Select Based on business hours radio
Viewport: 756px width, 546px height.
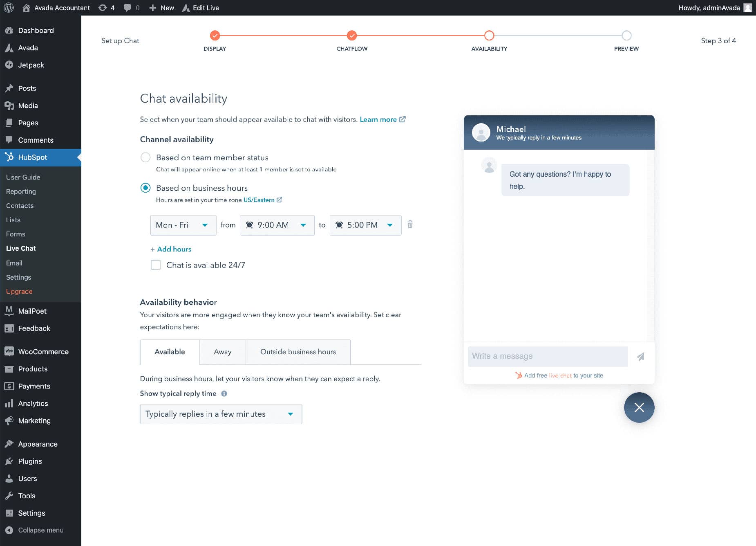145,188
